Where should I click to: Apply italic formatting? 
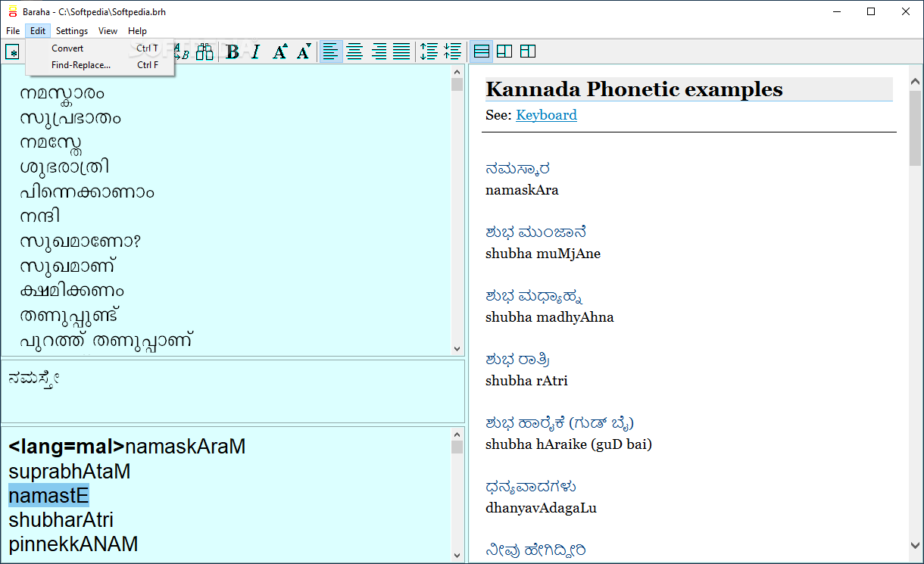pyautogui.click(x=255, y=51)
